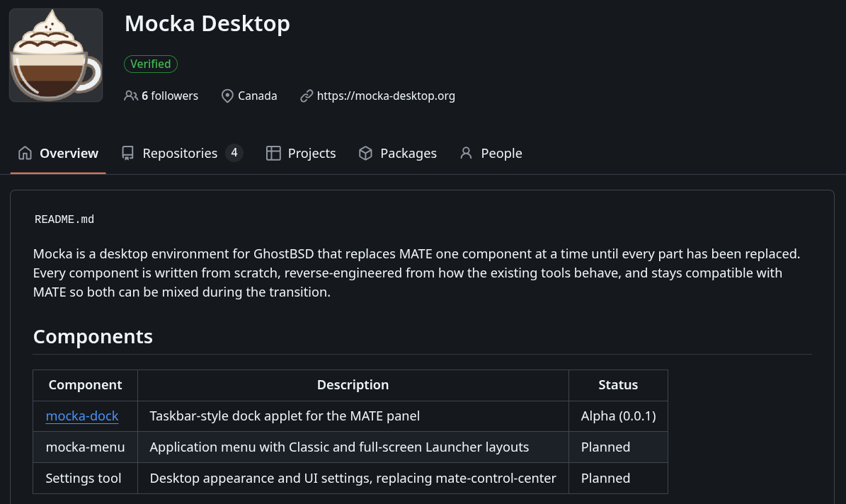
Task: Click the chain link icon beside website
Action: coord(307,96)
